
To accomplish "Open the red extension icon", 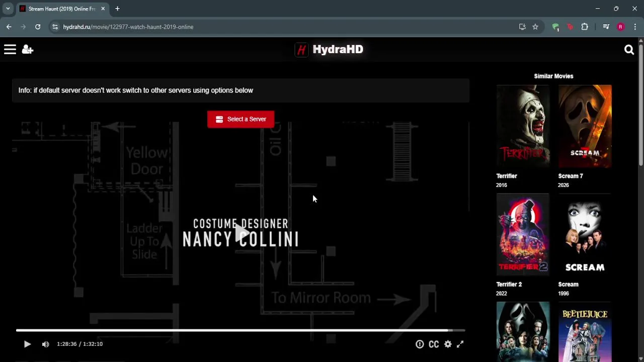I will click(x=570, y=27).
